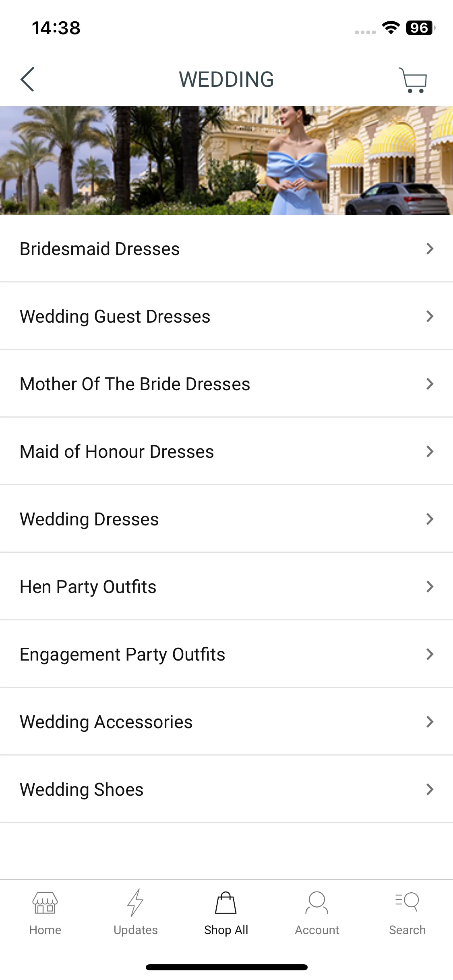Image resolution: width=453 pixels, height=980 pixels.
Task: Open Mother Of The Bride Dresses
Action: tap(226, 384)
